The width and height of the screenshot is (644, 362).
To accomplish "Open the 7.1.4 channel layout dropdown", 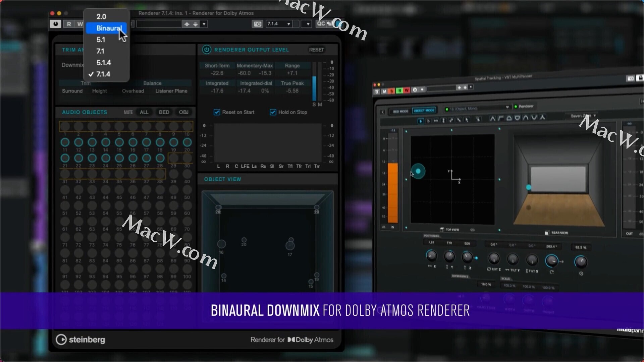I will click(x=279, y=24).
